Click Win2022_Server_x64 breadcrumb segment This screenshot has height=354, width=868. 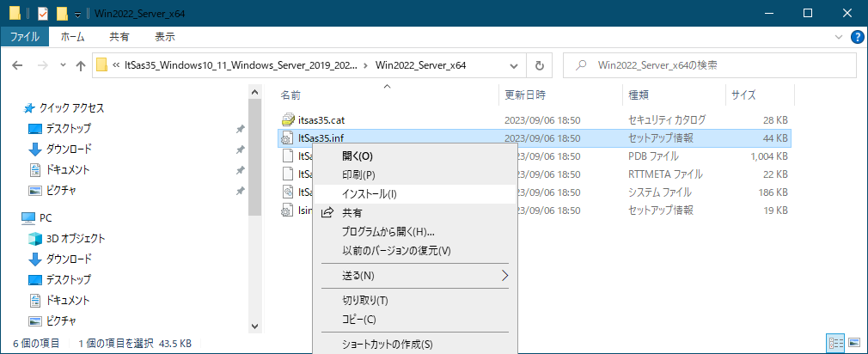(x=421, y=65)
